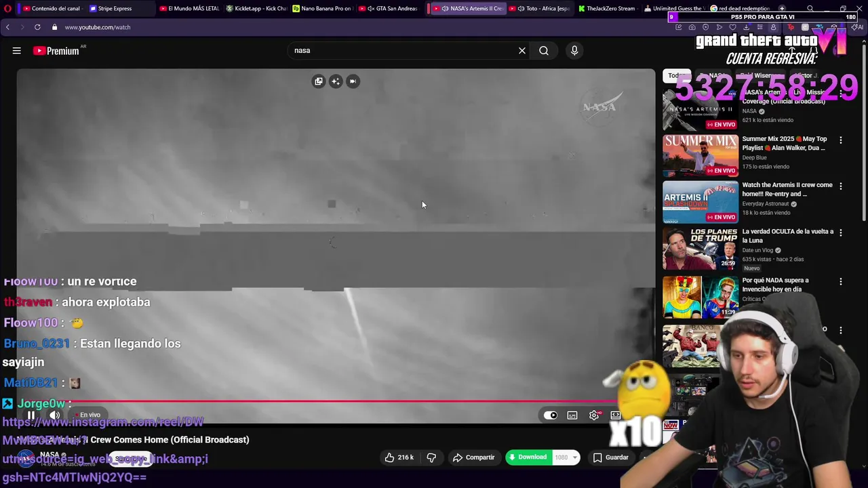The width and height of the screenshot is (868, 488).
Task: Click 'Deep Blue' channel name
Action: pyautogui.click(x=754, y=158)
